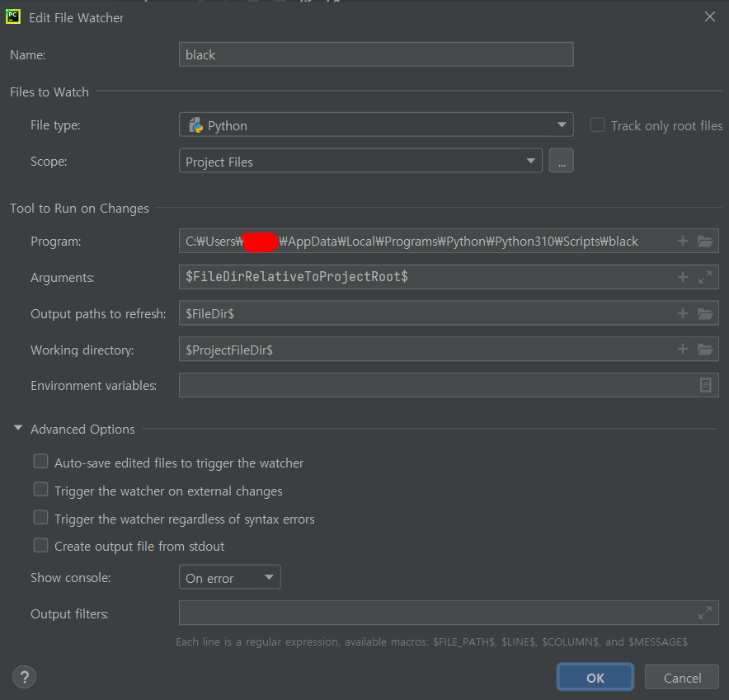Image resolution: width=729 pixels, height=700 pixels.
Task: Expand the Arguments field editor
Action: click(x=705, y=277)
